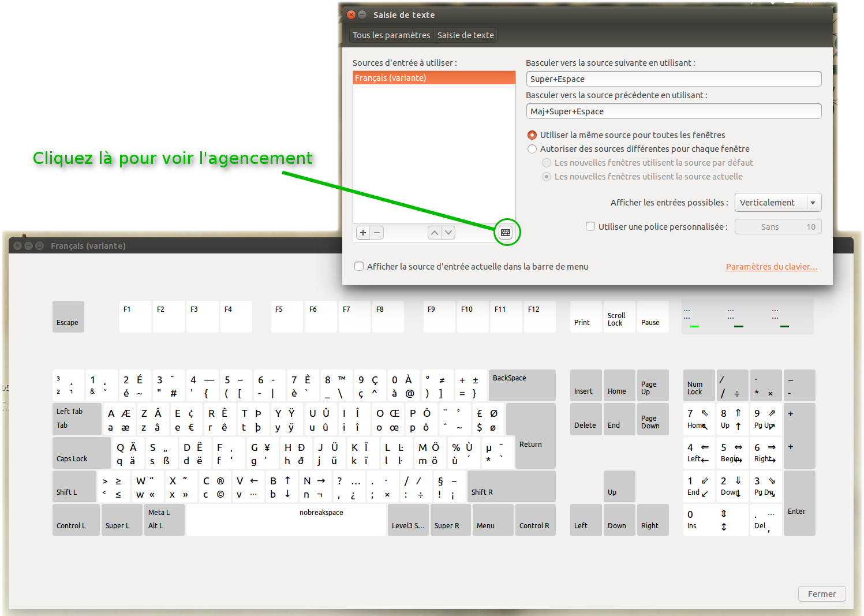Click nobreakspace space bar key
864x616 pixels.
pyautogui.click(x=286, y=520)
